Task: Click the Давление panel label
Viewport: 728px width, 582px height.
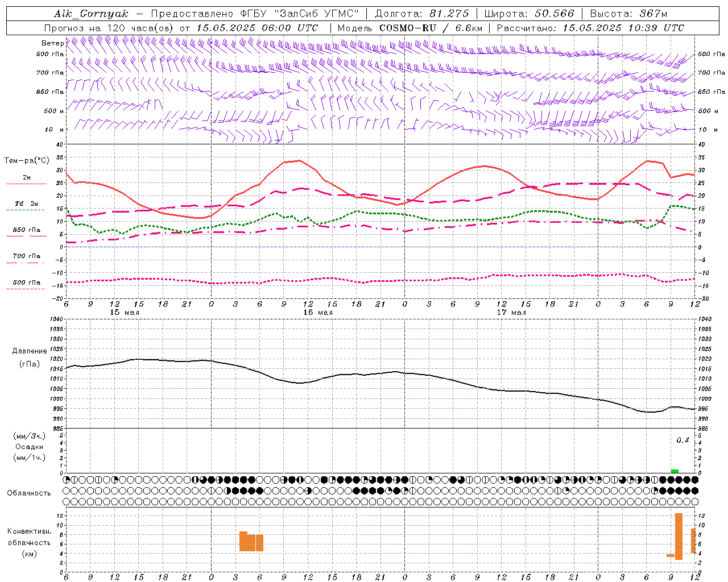Action: [x=30, y=351]
